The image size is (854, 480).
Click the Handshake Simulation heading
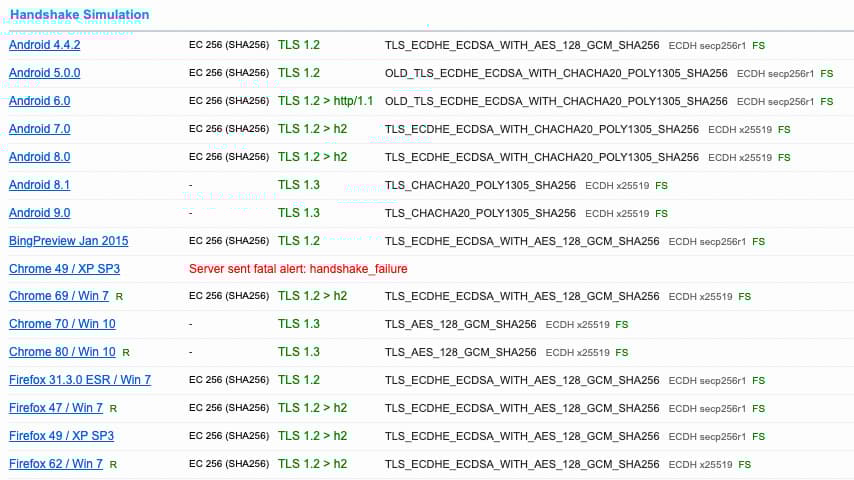(80, 15)
